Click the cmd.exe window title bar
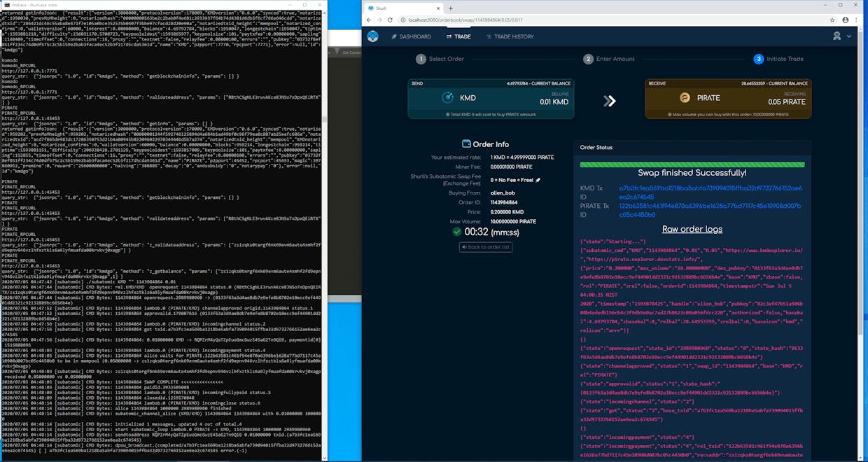This screenshot has height=462, width=868. click(164, 4)
